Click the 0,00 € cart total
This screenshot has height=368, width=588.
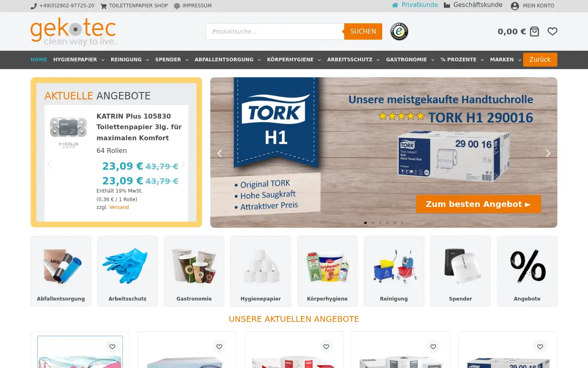pyautogui.click(x=512, y=31)
